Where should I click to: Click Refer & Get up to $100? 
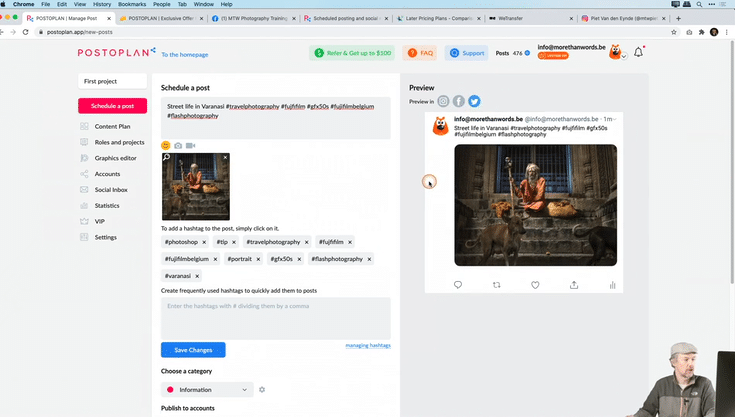click(x=352, y=53)
